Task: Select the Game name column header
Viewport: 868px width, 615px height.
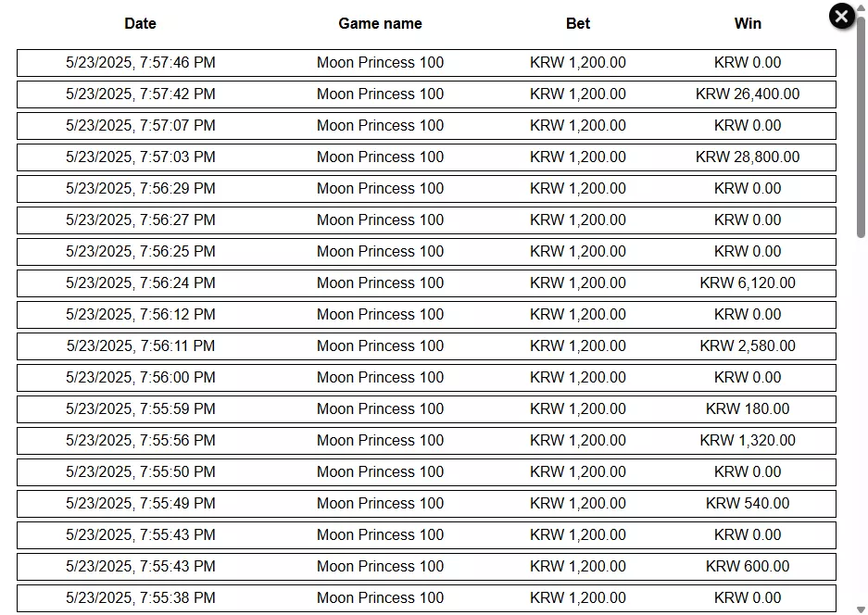Action: [381, 23]
